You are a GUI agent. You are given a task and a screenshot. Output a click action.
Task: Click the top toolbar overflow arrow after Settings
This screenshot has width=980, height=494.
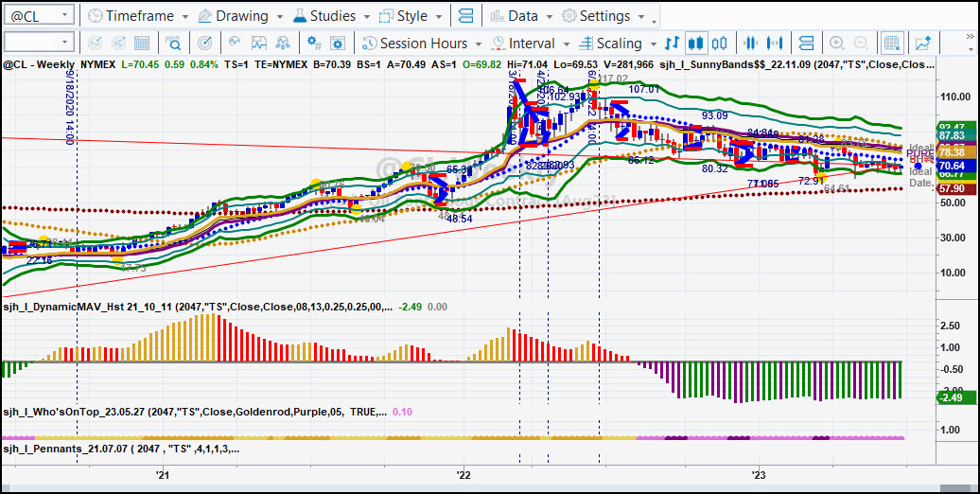click(x=655, y=22)
